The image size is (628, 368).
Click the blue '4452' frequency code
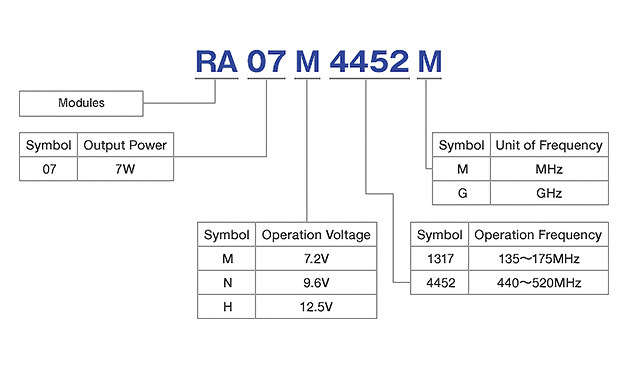tap(369, 62)
